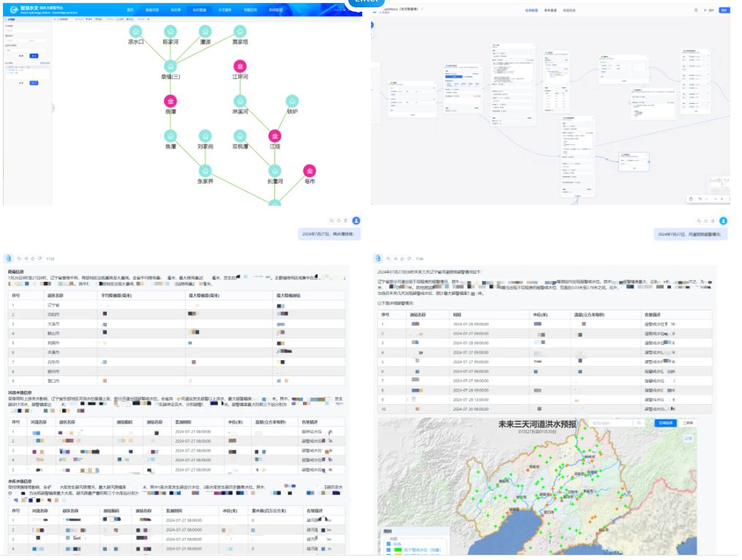Focus the search field on the flood map
The width and height of the screenshot is (742, 560).
pyautogui.click(x=611, y=422)
